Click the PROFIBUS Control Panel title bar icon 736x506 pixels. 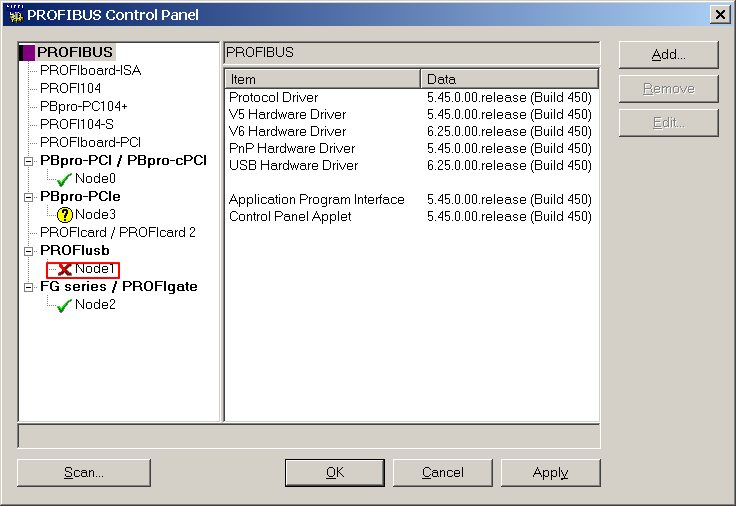[x=16, y=14]
